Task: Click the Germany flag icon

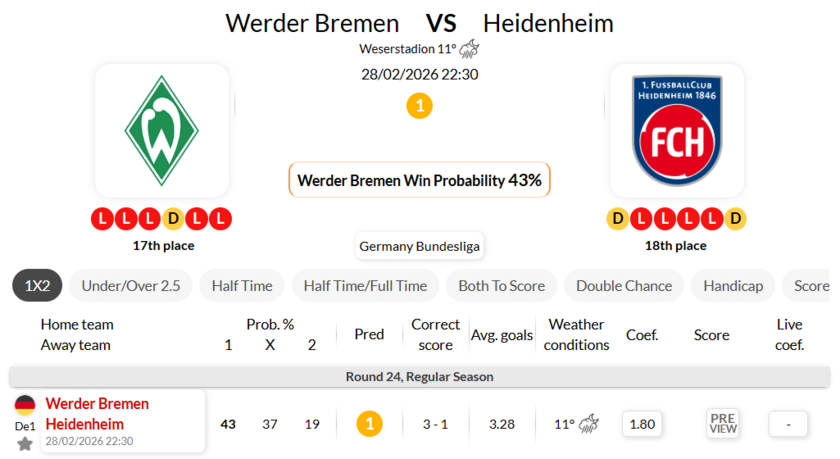Action: click(25, 405)
